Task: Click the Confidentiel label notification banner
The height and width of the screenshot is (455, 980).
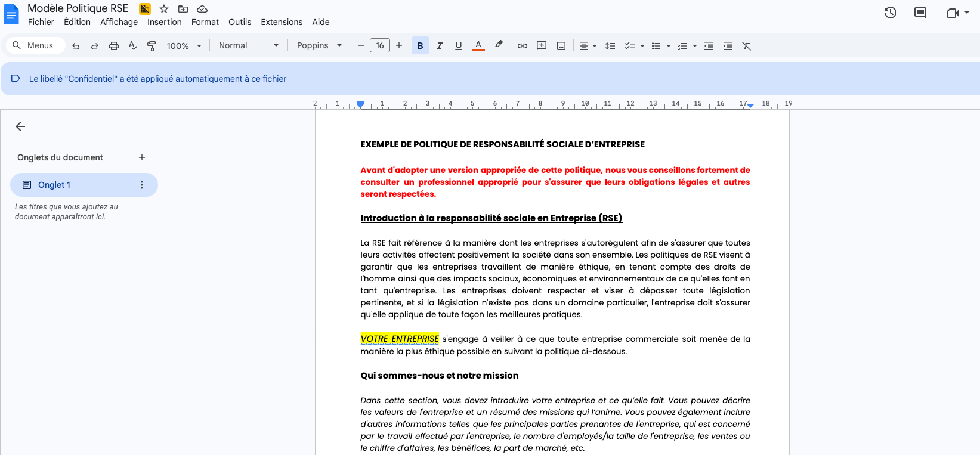Action: point(490,79)
